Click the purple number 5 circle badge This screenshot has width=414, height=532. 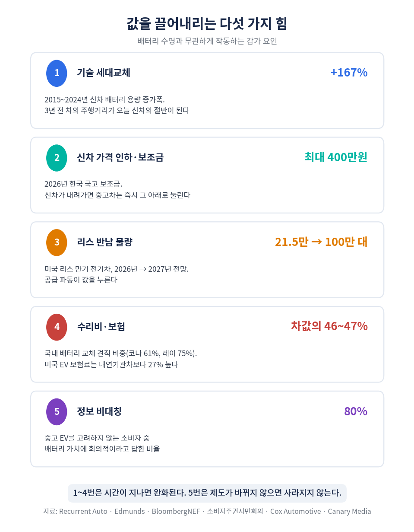point(57,411)
